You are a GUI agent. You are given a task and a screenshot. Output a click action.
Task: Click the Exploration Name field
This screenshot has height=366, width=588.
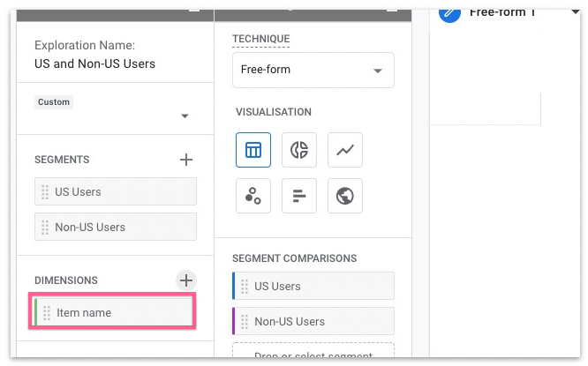(94, 63)
